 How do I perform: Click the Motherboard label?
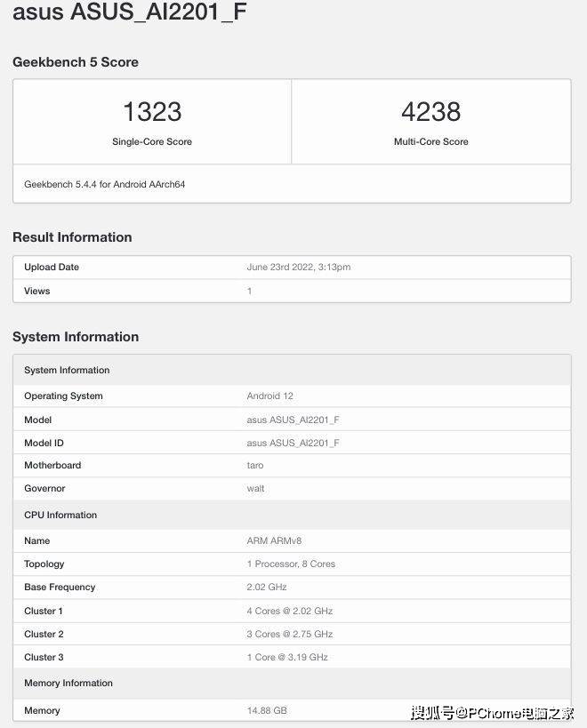point(52,465)
